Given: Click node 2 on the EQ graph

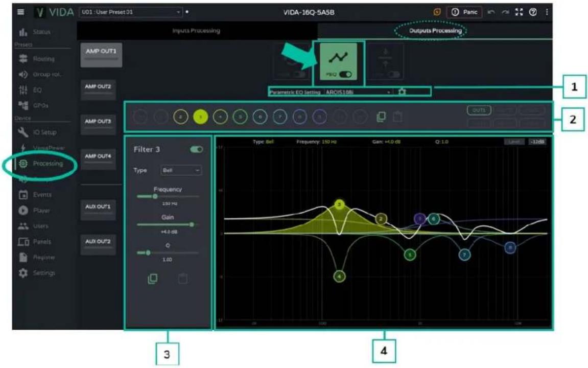Looking at the screenshot, I should pyautogui.click(x=381, y=219).
